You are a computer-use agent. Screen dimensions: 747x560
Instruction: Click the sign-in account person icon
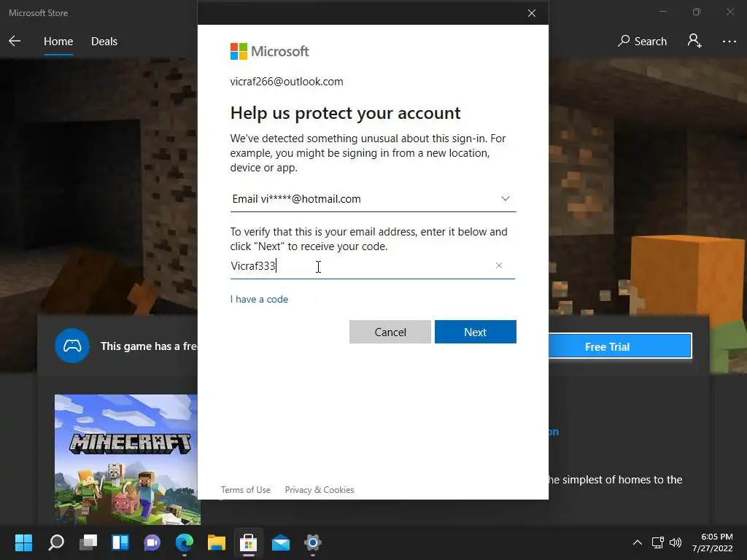pyautogui.click(x=694, y=41)
